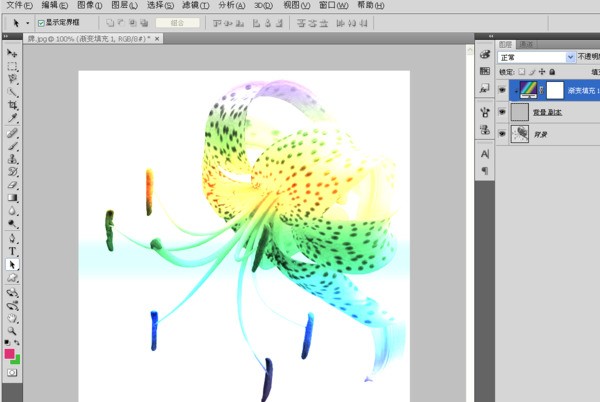Select the gradient fill layer mask thumbnail
This screenshot has width=600, height=402.
(x=557, y=90)
